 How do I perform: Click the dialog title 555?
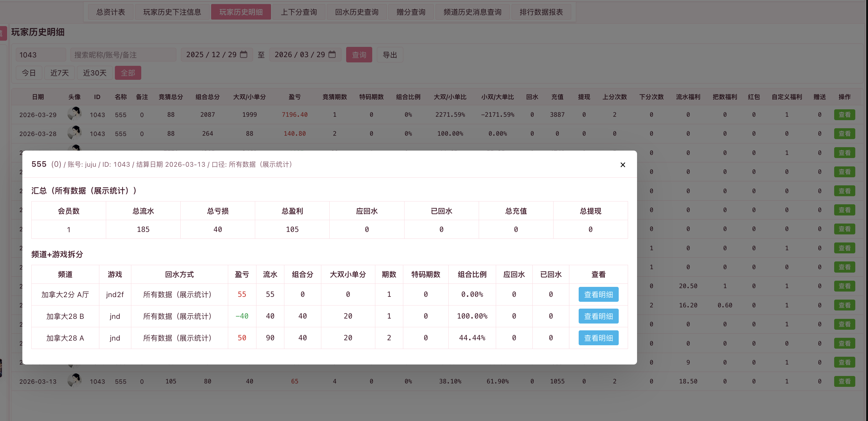tap(39, 164)
